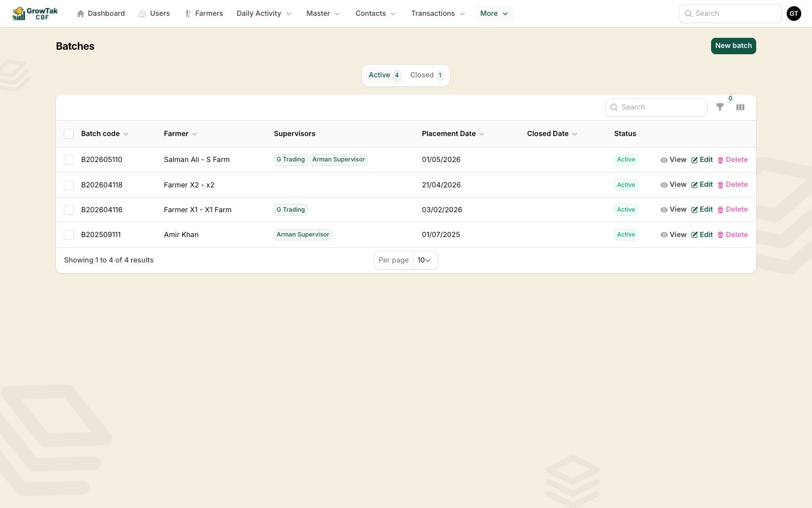812x508 pixels.
Task: Click the eye icon for batch B202605110
Action: (664, 160)
